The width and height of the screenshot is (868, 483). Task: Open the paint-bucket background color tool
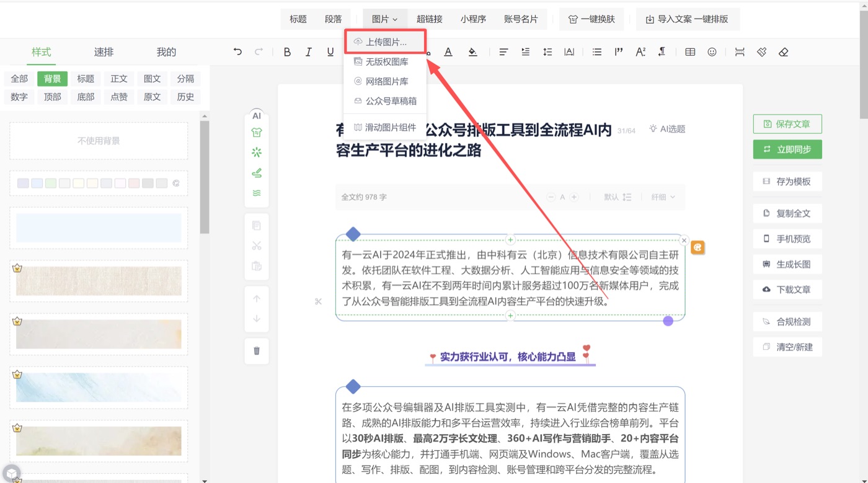472,52
